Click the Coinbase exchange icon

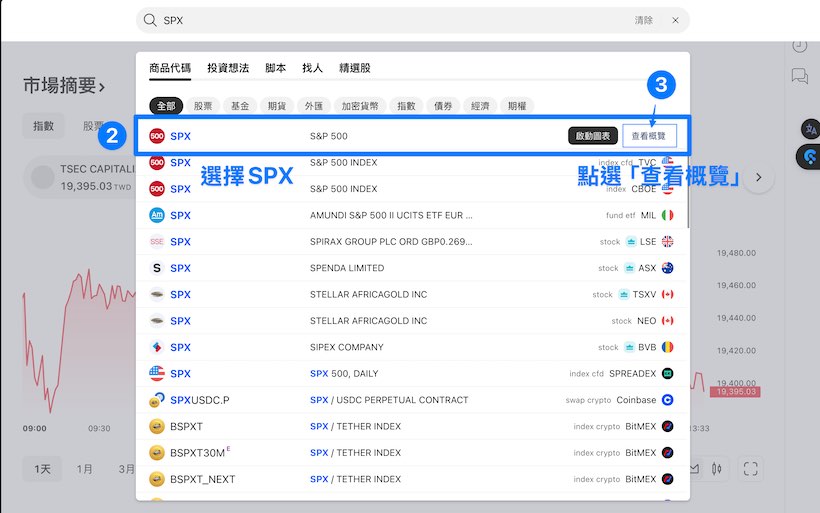click(667, 400)
